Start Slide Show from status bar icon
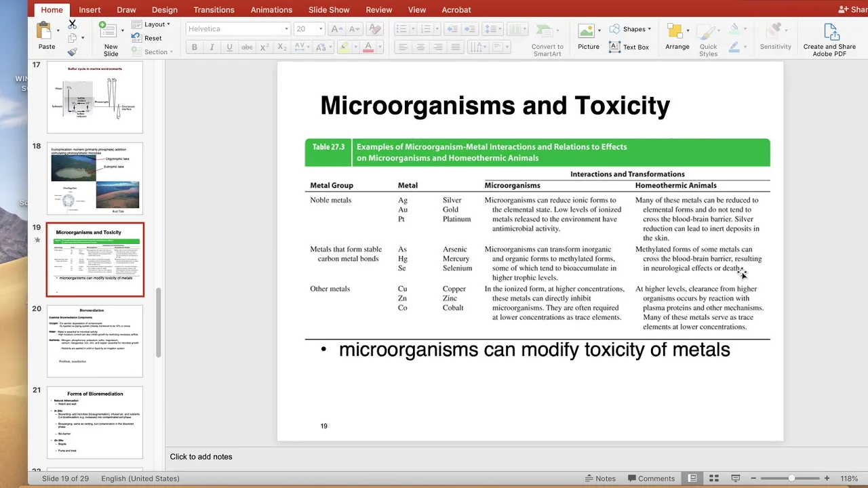 pyautogui.click(x=736, y=479)
